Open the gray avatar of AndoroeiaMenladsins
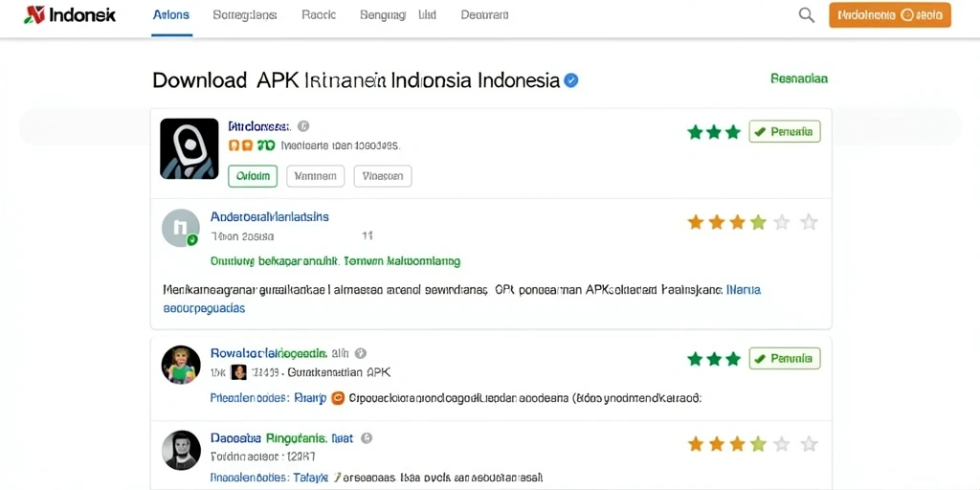Image resolution: width=980 pixels, height=490 pixels. [181, 228]
